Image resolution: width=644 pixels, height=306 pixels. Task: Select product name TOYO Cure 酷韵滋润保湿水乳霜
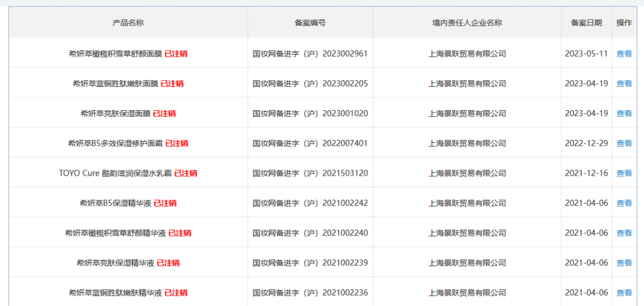point(116,173)
